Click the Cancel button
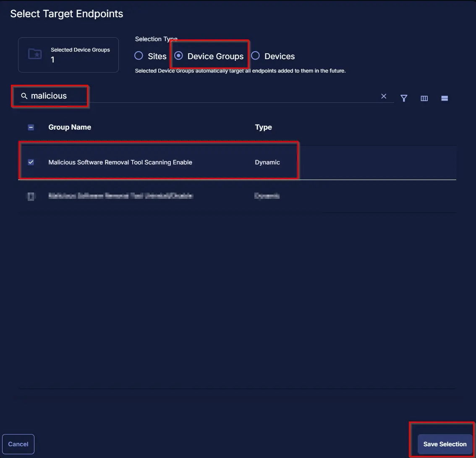Viewport: 476px width, 458px height. tap(18, 444)
